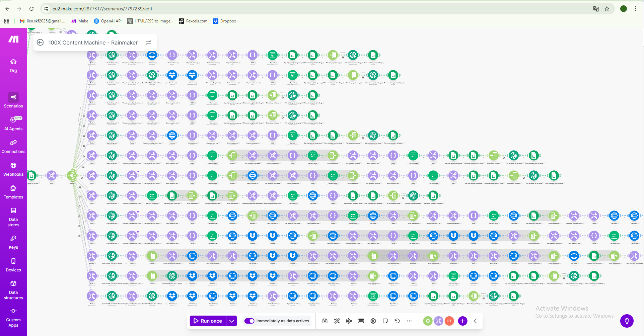Open Webhooks in the left sidebar
Image resolution: width=644 pixels, height=336 pixels.
(13, 169)
